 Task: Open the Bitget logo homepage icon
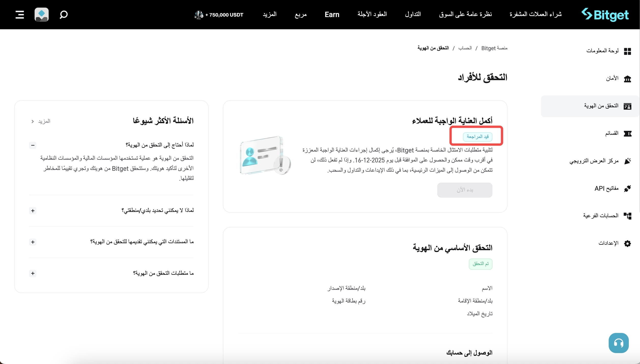coord(605,15)
